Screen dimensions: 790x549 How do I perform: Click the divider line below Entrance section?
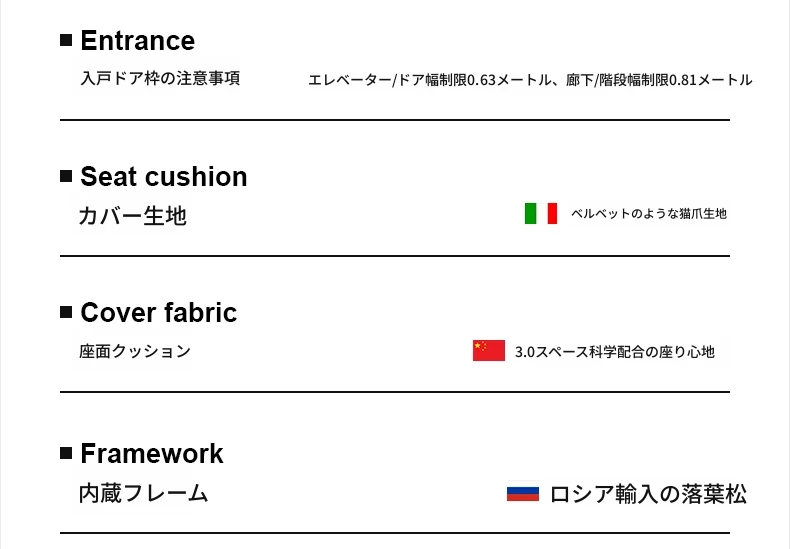point(395,120)
